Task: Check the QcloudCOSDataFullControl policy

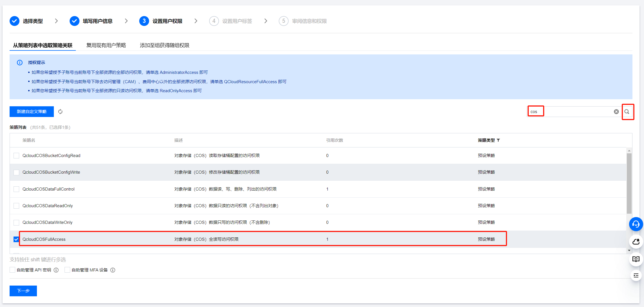Action: click(16, 189)
